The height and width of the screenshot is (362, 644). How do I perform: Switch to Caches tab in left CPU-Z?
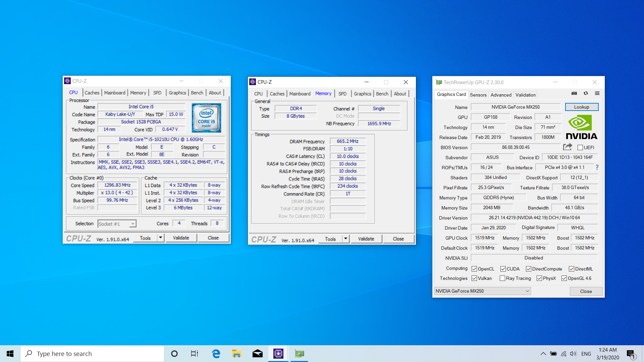pyautogui.click(x=92, y=93)
